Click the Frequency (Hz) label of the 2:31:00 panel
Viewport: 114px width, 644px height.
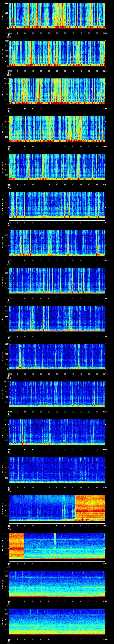(x=3, y=91)
